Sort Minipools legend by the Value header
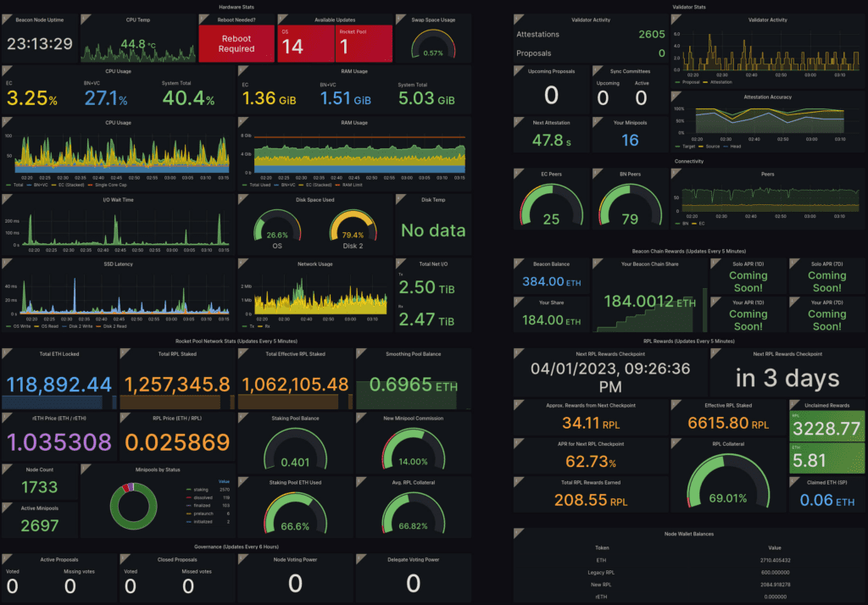The height and width of the screenshot is (605, 868). tap(224, 481)
